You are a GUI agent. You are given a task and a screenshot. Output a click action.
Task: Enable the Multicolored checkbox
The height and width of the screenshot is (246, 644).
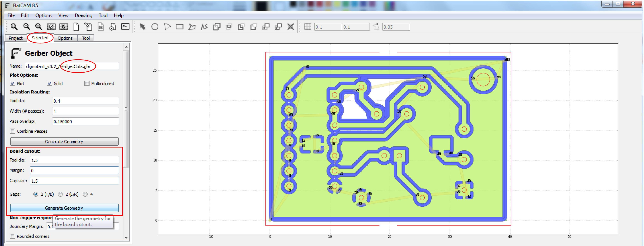click(87, 83)
